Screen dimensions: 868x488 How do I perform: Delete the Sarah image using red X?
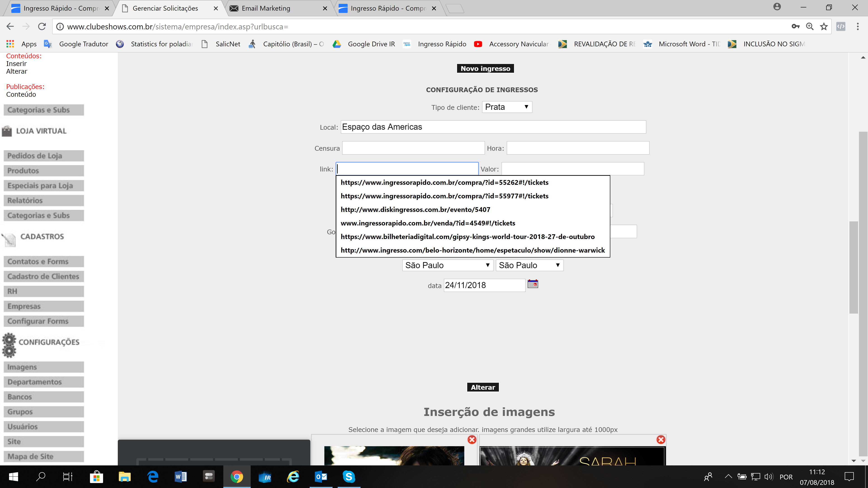(661, 439)
